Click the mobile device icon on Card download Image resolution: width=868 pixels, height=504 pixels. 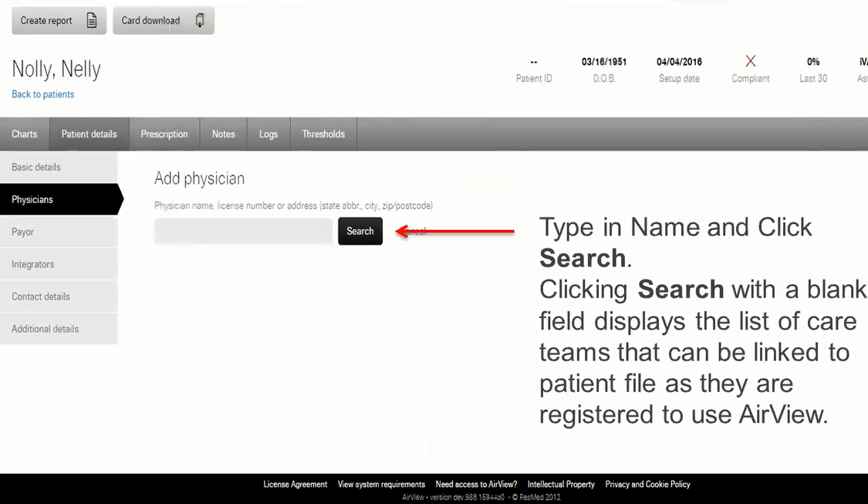(199, 21)
